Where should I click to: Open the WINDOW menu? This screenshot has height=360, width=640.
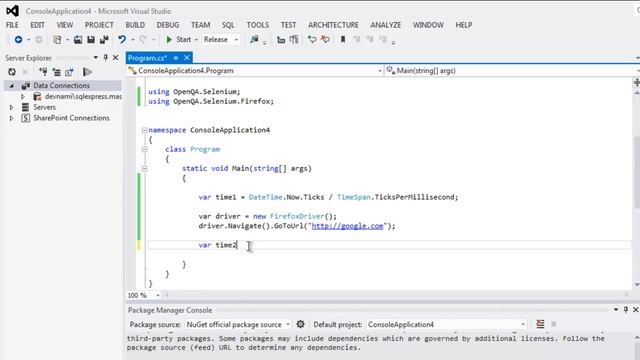pos(428,25)
